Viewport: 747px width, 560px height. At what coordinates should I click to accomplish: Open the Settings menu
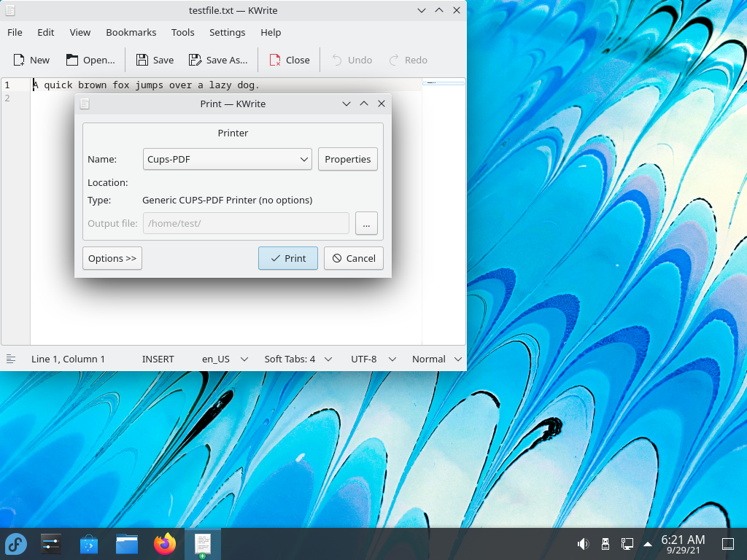tap(228, 32)
